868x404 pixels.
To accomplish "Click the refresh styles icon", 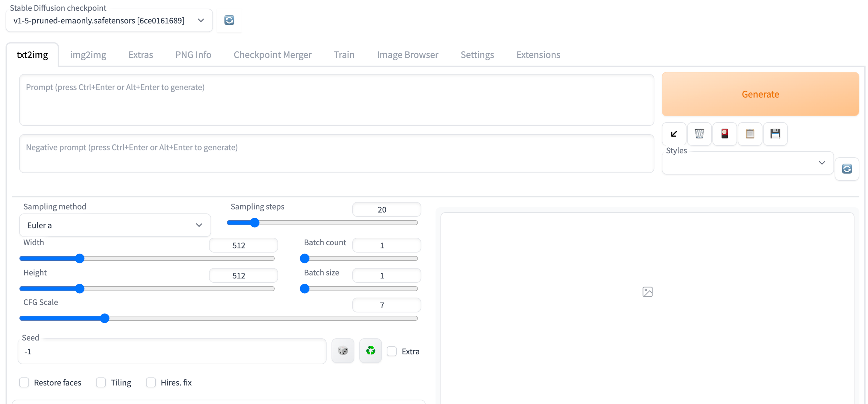I will [x=847, y=169].
